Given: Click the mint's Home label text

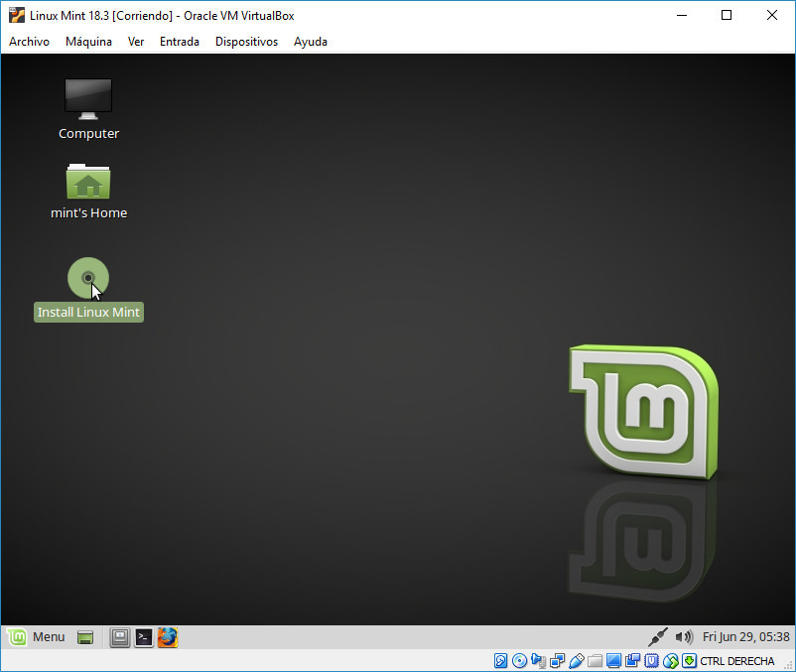Looking at the screenshot, I should point(89,213).
